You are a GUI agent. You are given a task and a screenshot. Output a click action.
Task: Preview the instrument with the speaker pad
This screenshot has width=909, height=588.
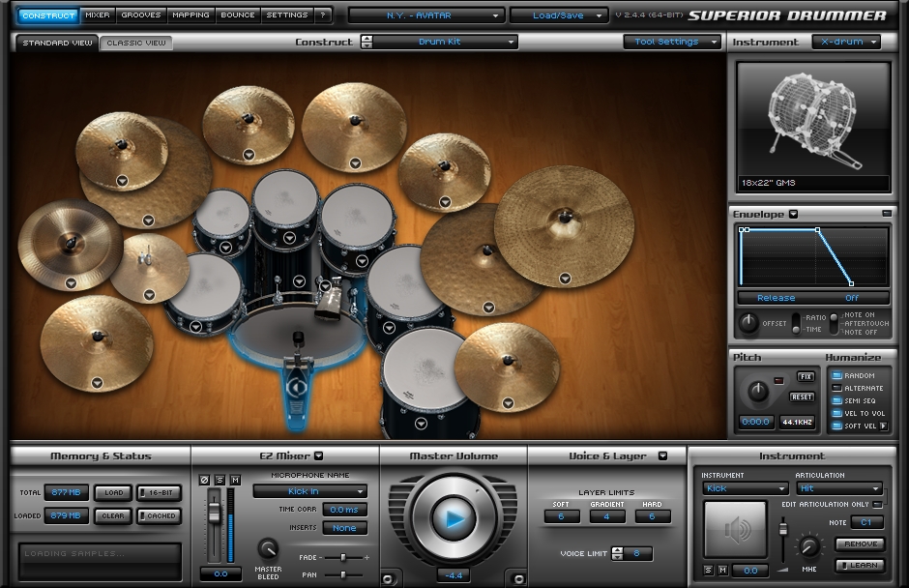click(735, 529)
